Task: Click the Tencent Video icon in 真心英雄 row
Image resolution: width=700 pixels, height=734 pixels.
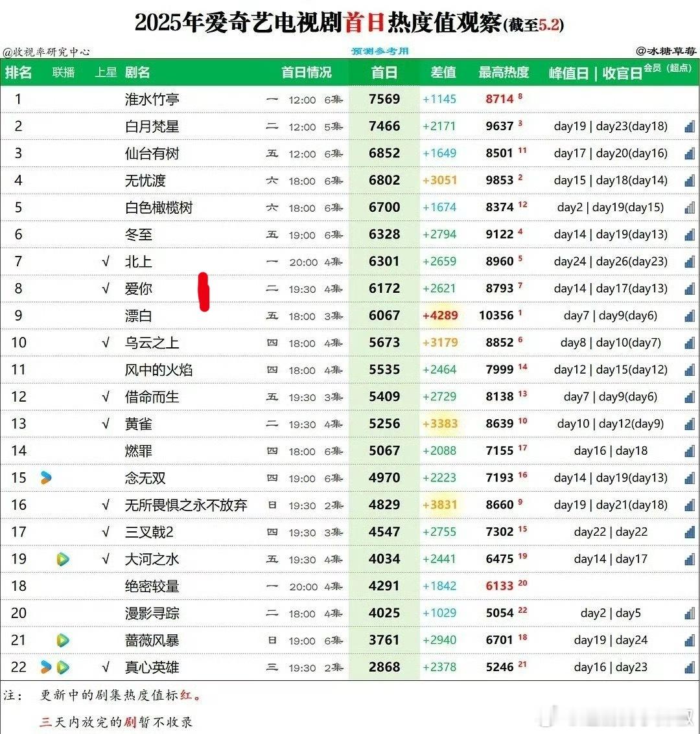Action: (x=63, y=667)
